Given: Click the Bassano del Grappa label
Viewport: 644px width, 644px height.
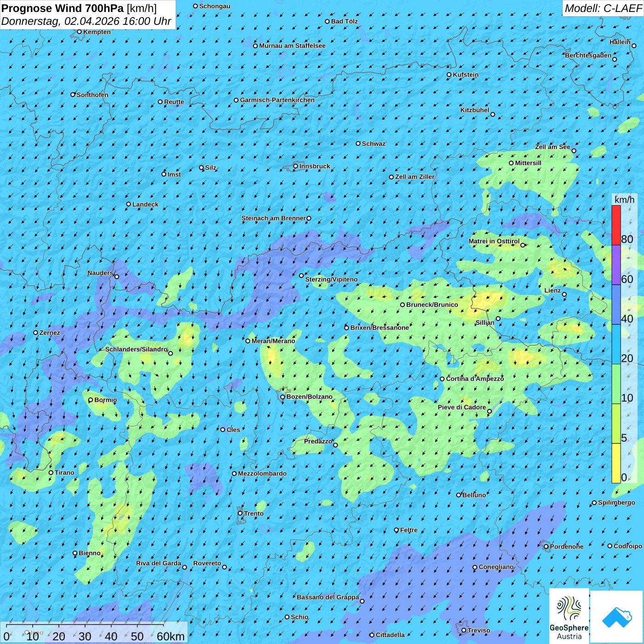Looking at the screenshot, I should pos(328,597).
